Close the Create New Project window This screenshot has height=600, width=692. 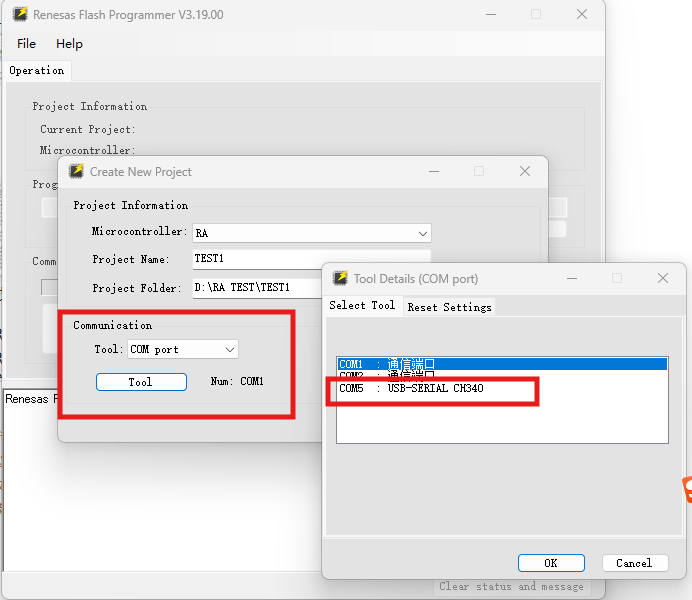[x=525, y=171]
